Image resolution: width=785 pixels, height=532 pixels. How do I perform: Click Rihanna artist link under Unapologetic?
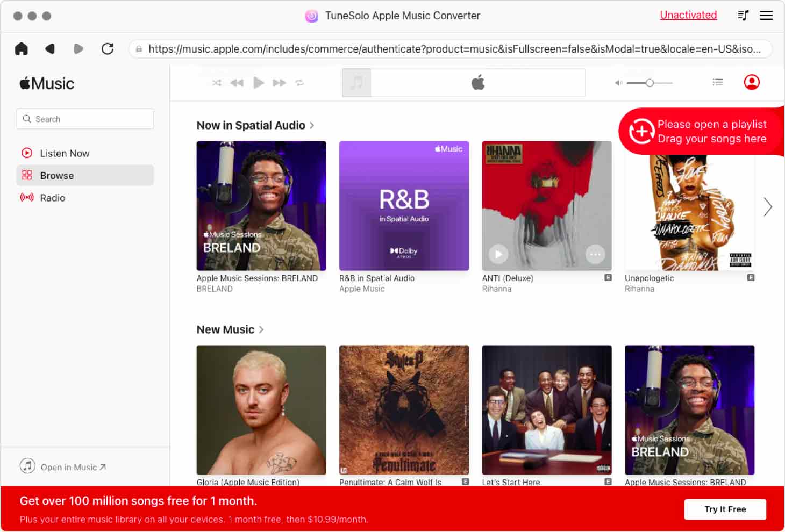click(639, 289)
